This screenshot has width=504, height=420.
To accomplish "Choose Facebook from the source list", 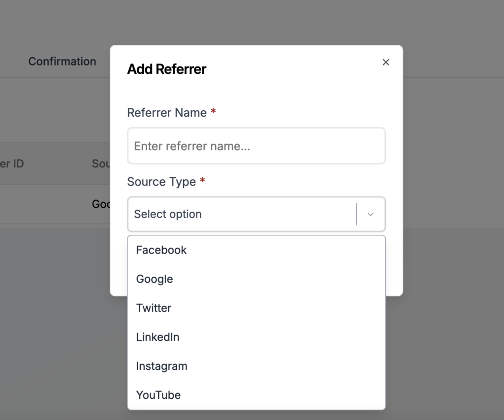I will [x=161, y=250].
